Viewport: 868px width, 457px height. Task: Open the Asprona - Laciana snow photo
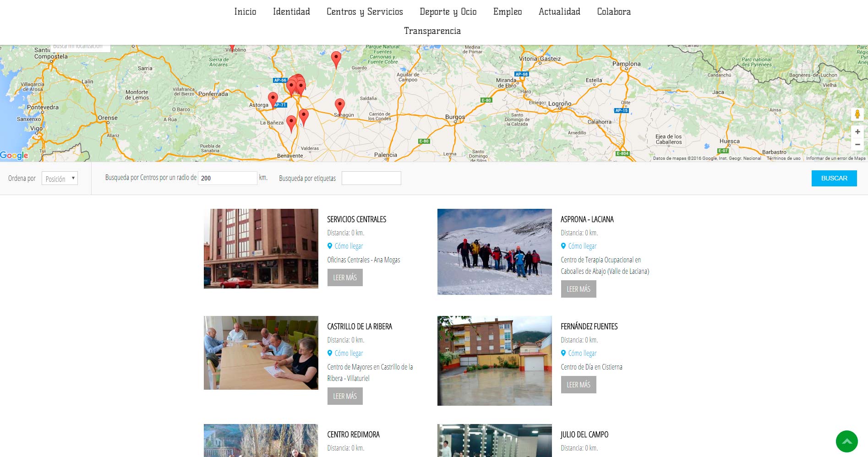pyautogui.click(x=495, y=252)
